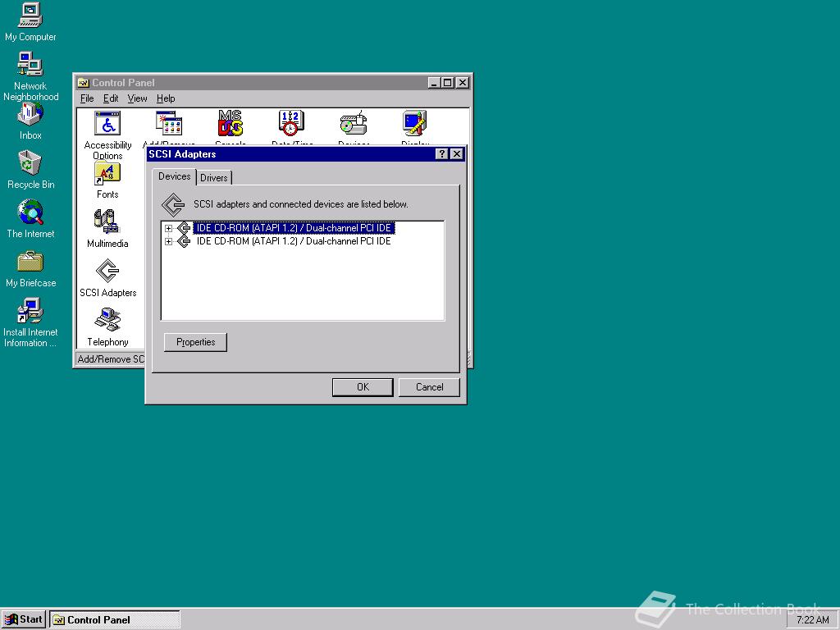Expand the first IDE CD-ROM adapter node
This screenshot has height=630, width=840.
[x=168, y=228]
